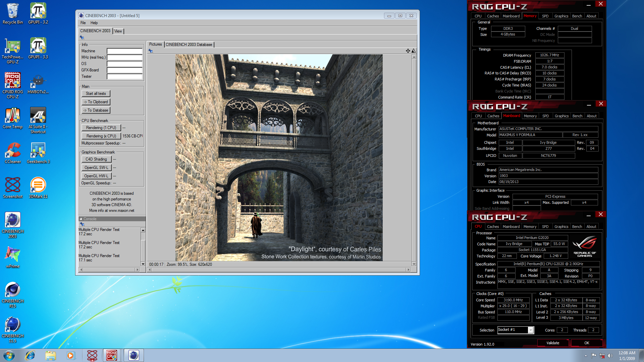Open the CINEBENCH 2003 desktop icon
Screen dimensions: 644x362
tap(12, 225)
